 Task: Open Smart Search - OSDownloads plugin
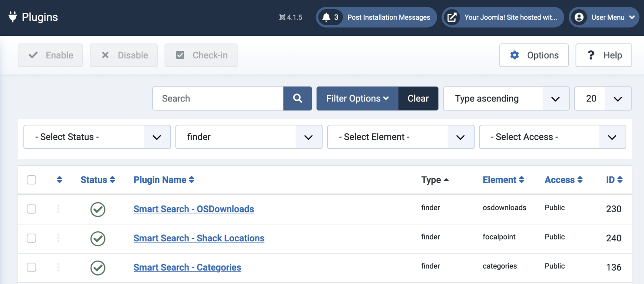click(194, 209)
